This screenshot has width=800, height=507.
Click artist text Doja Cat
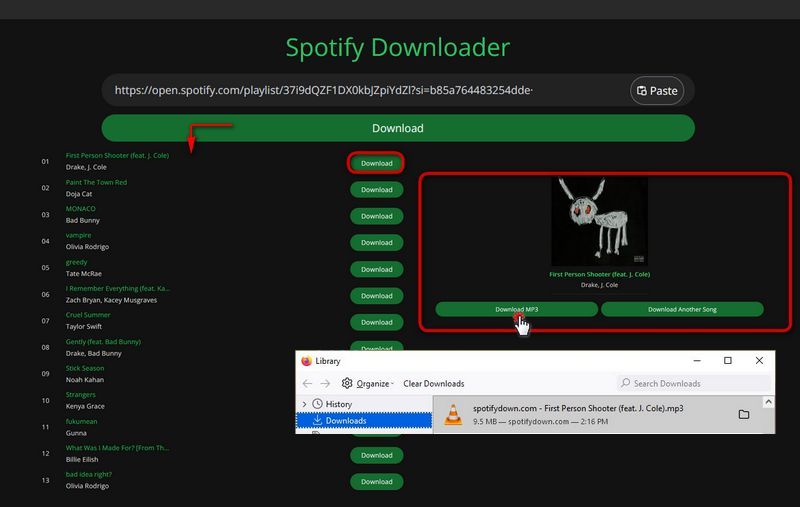[79, 194]
